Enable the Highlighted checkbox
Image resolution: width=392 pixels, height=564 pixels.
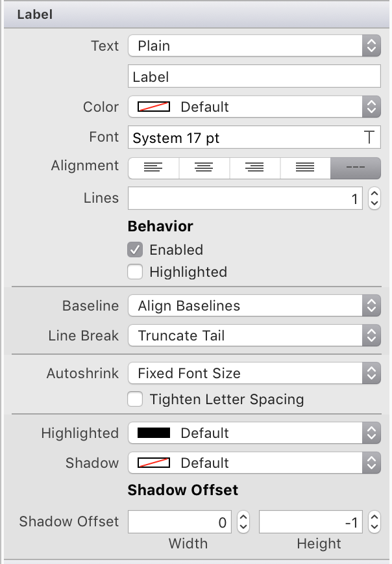point(135,272)
